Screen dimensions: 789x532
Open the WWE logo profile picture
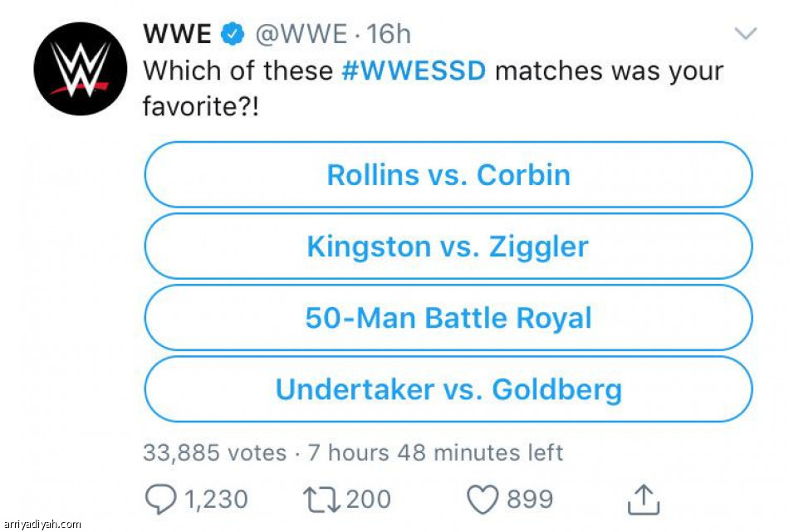[x=81, y=69]
